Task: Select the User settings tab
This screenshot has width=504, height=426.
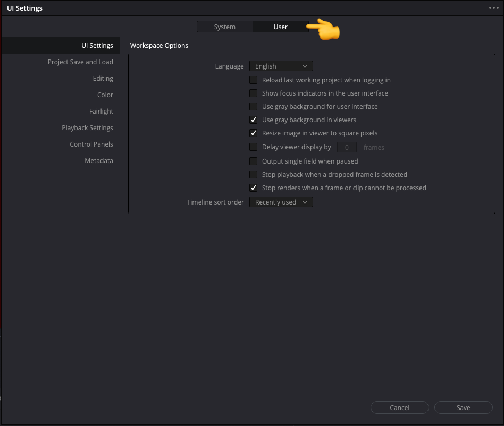Action: [x=280, y=27]
